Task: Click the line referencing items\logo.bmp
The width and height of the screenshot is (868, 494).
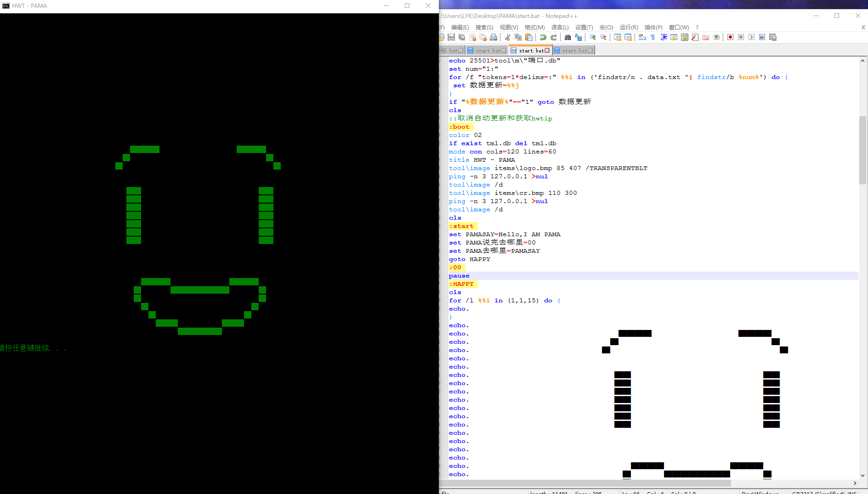Action: point(548,168)
